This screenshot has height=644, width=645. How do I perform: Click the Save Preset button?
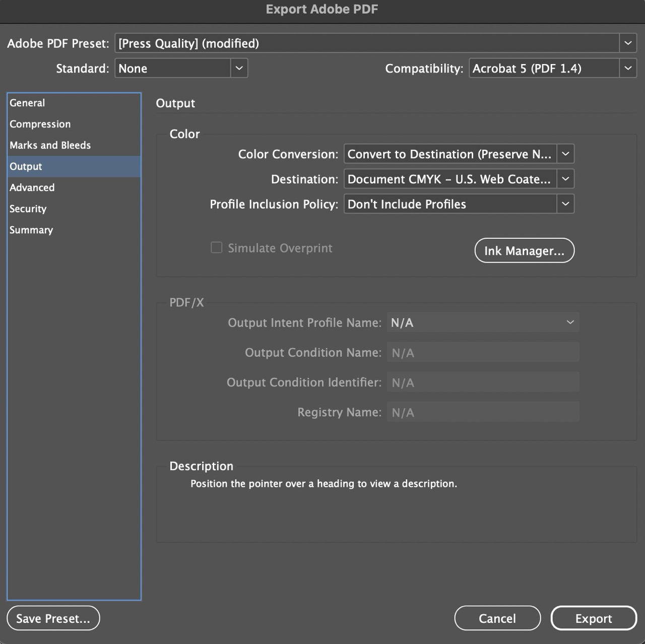click(x=53, y=618)
